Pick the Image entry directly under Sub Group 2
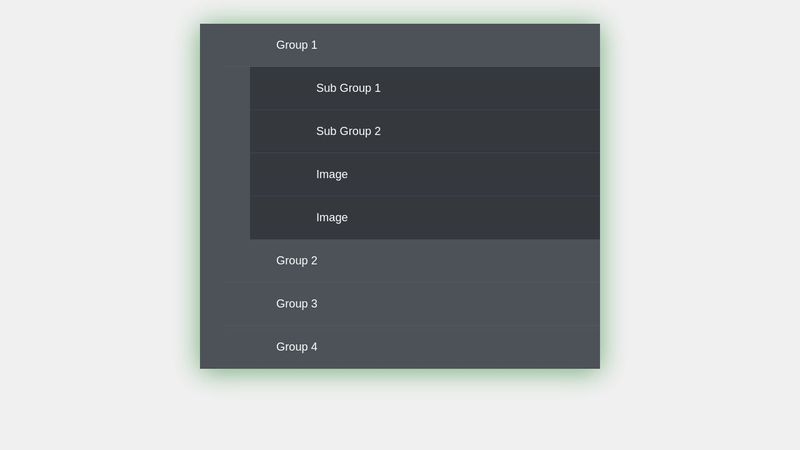 [x=425, y=174]
